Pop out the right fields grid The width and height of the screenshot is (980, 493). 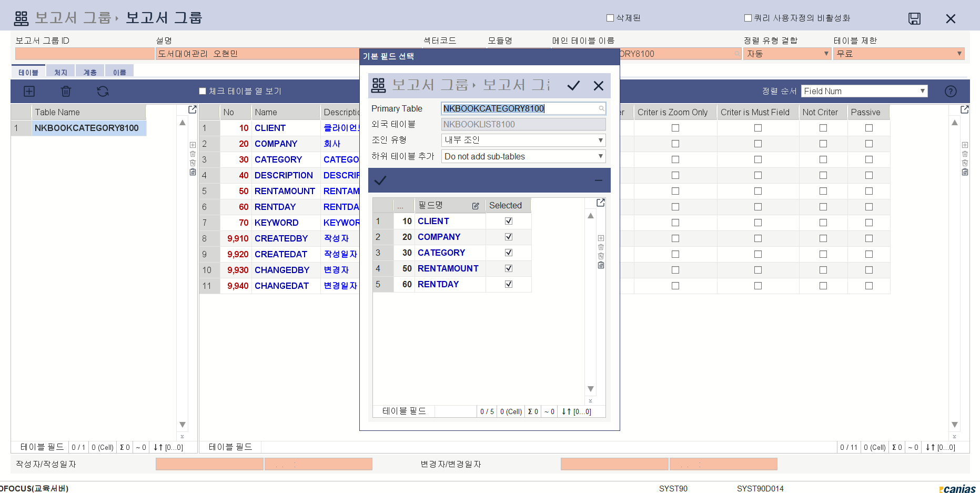[x=965, y=109]
